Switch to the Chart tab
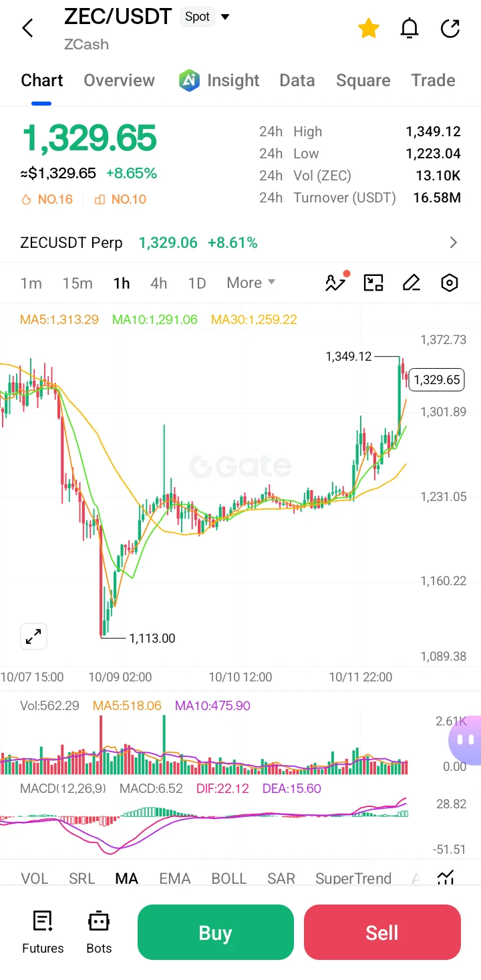 click(x=42, y=81)
